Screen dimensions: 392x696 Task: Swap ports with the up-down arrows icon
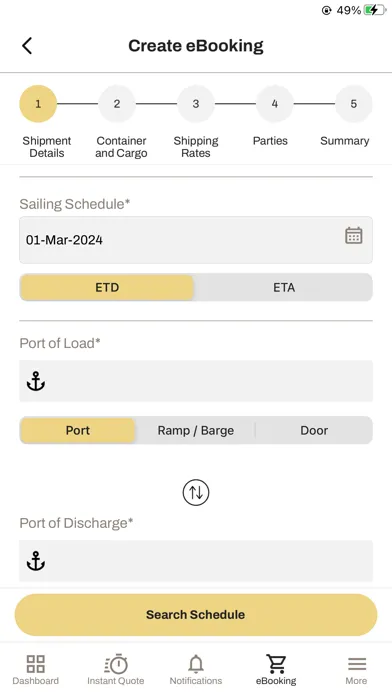click(x=196, y=492)
